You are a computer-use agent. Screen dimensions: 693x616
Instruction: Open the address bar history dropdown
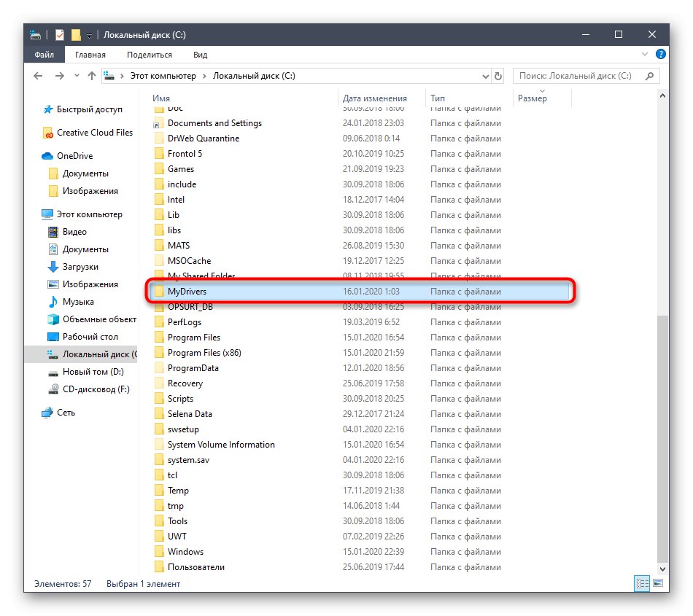pos(485,76)
